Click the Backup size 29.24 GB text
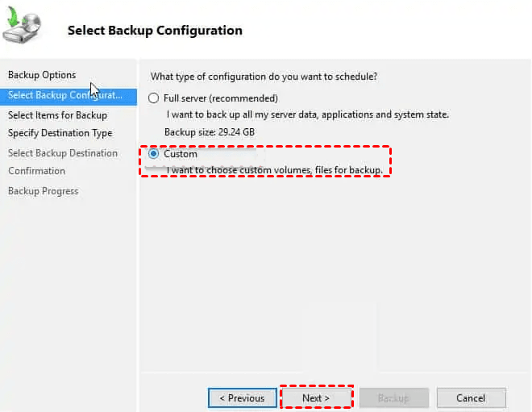 coord(210,132)
